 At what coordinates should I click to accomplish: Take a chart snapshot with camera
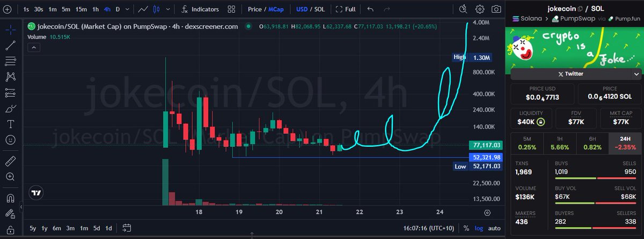(496, 9)
